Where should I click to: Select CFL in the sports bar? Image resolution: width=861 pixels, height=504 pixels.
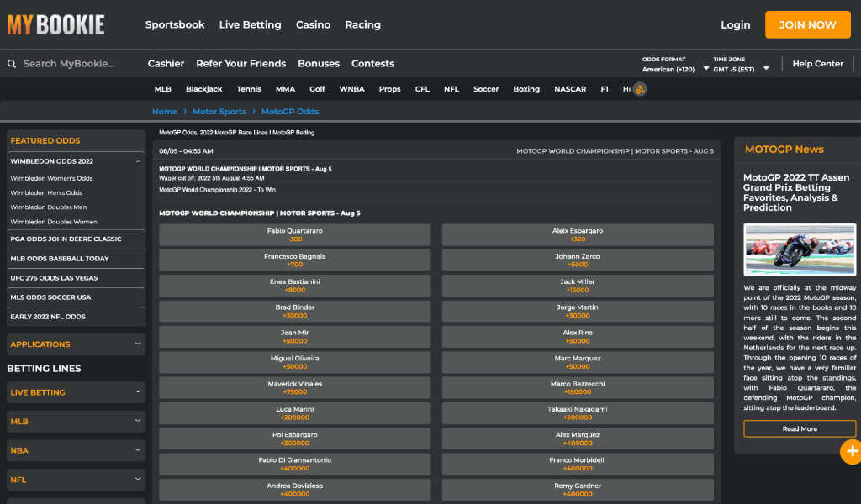422,89
